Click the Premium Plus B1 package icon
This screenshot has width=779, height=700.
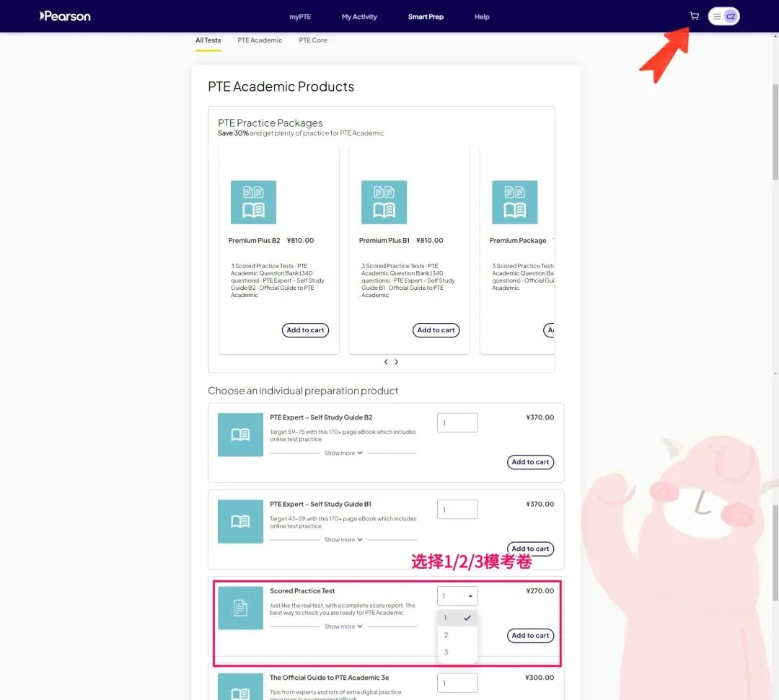tap(384, 202)
